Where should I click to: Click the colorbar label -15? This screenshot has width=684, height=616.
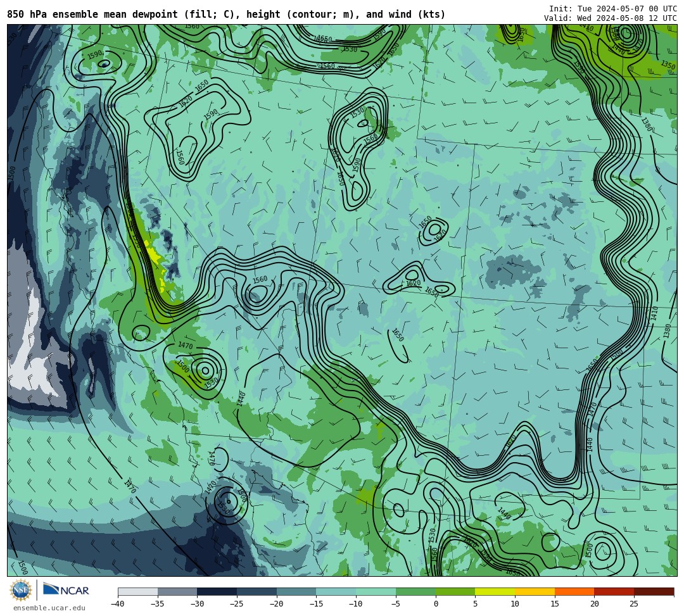(316, 604)
